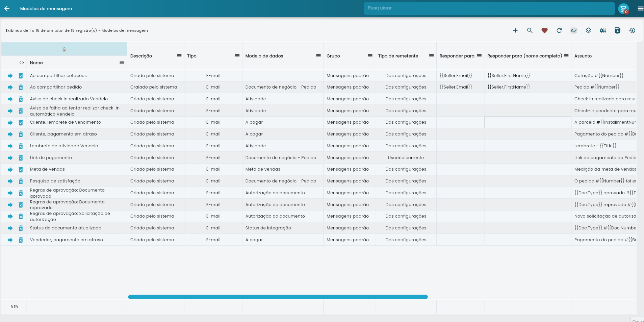The width and height of the screenshot is (644, 322).
Task: Delete the 'Link de pagamento' row
Action: [x=21, y=158]
